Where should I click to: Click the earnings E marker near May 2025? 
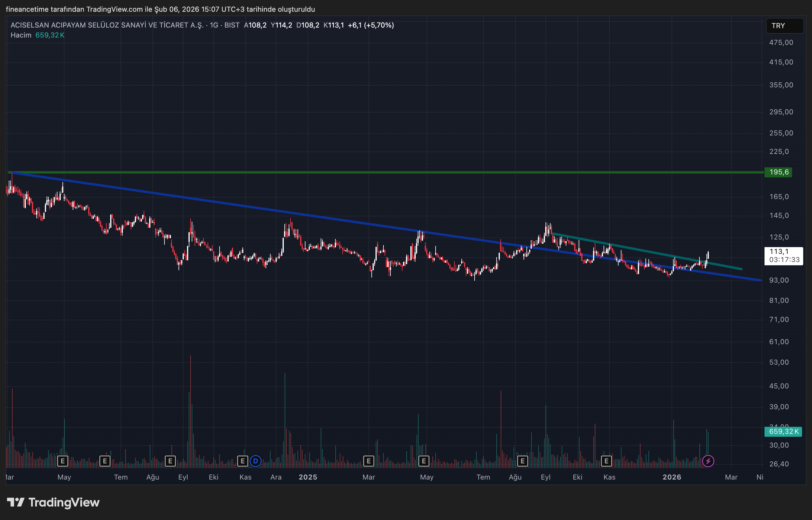pos(424,461)
